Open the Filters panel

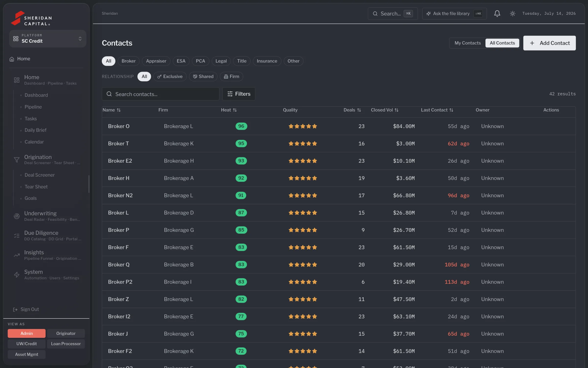point(239,94)
